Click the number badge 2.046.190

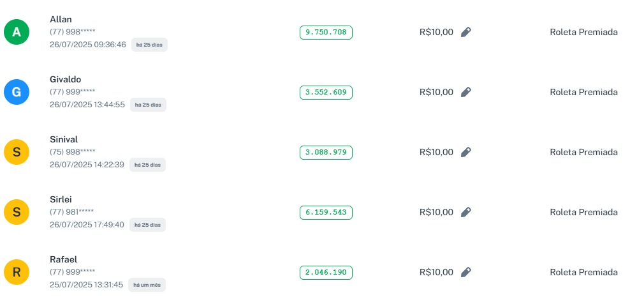pos(326,273)
